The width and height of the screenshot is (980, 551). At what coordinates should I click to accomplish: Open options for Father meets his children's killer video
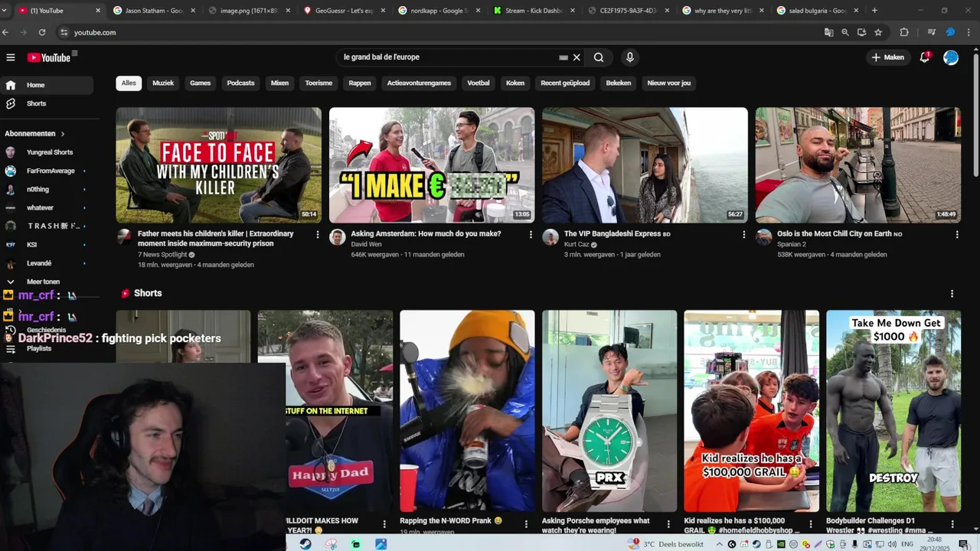pos(318,235)
